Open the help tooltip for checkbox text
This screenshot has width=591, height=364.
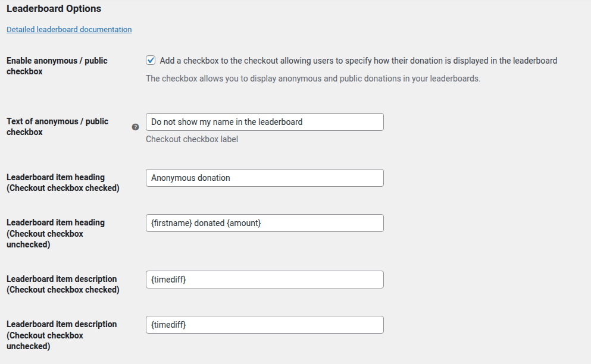coord(135,127)
